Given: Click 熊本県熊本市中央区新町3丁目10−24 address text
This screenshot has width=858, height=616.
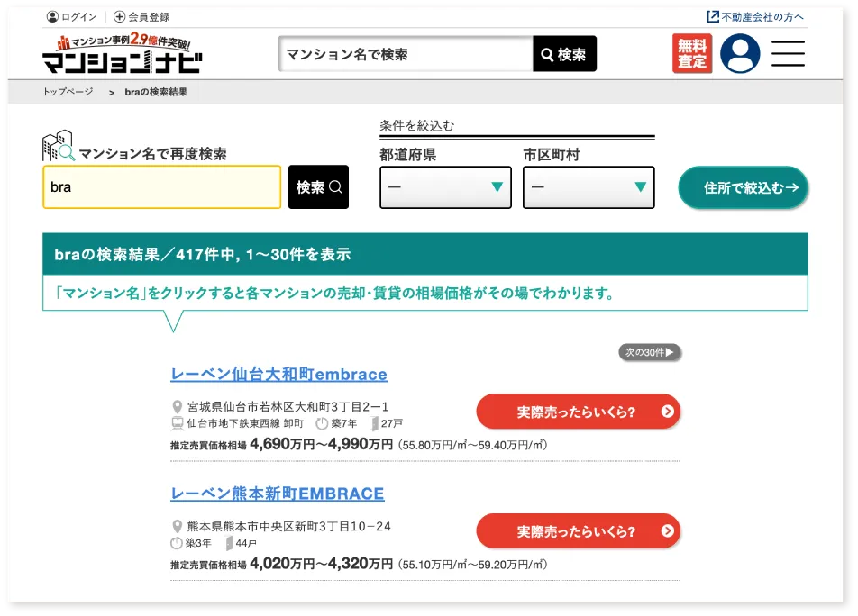Looking at the screenshot, I should pyautogui.click(x=289, y=526).
